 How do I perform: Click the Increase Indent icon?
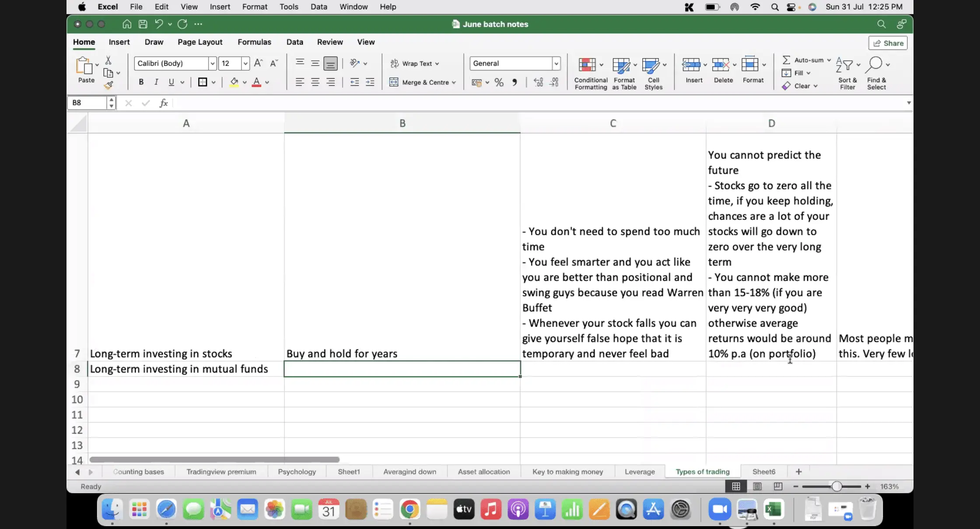(x=370, y=82)
